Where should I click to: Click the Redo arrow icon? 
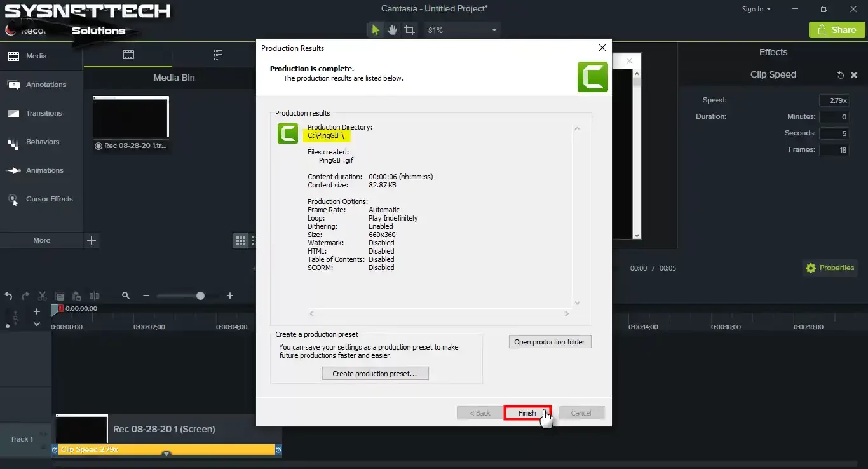point(25,296)
